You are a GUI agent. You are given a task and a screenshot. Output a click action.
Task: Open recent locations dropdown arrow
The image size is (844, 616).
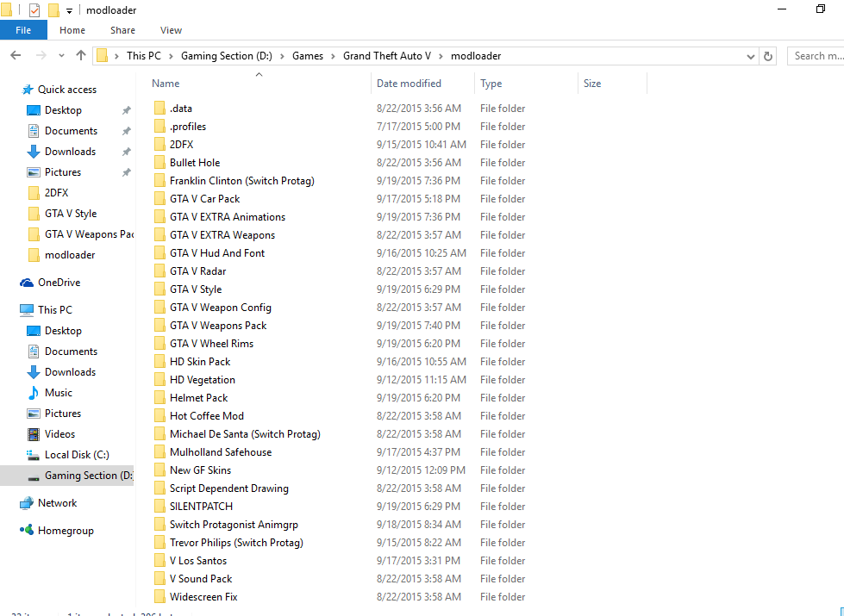point(61,55)
